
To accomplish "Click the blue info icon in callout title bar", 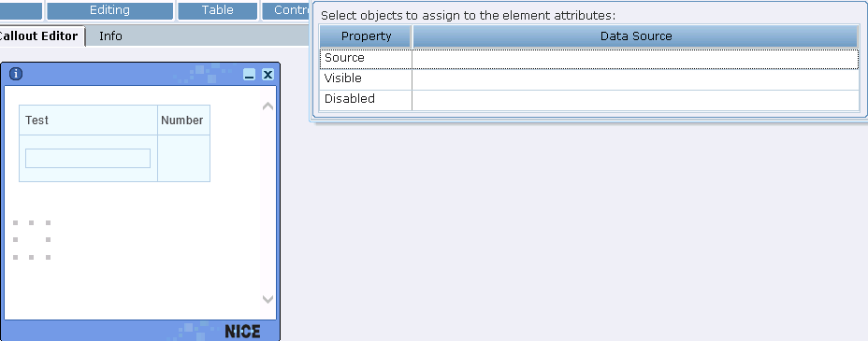I will tap(16, 74).
